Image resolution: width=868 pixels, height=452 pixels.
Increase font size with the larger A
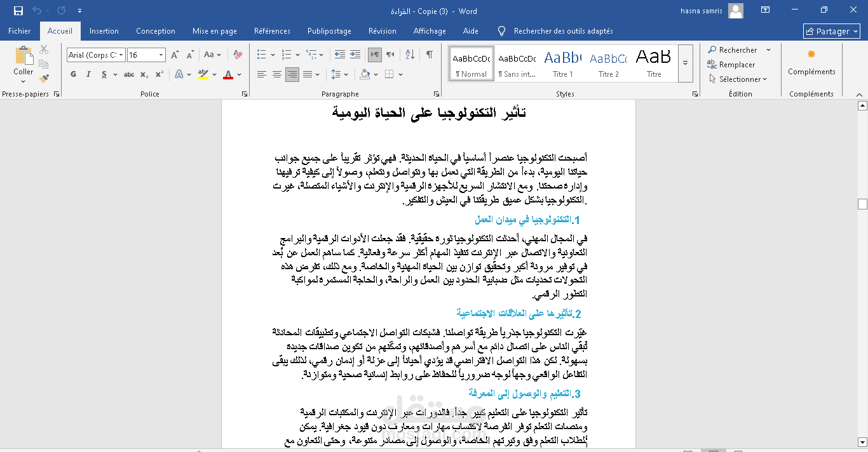pos(175,55)
